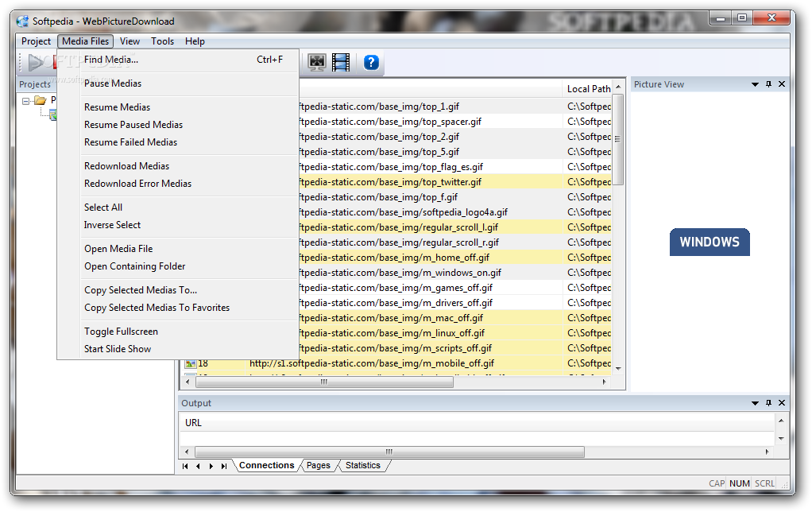Switch to the Statistics tab

point(362,465)
